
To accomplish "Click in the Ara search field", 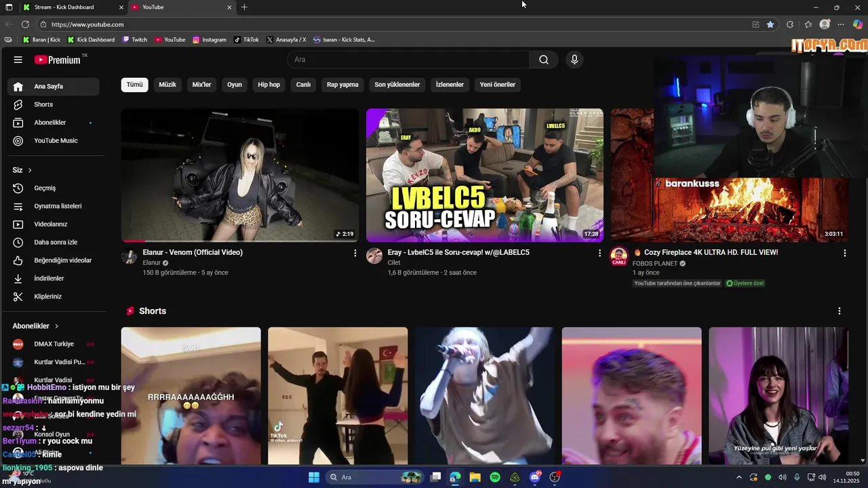I will click(409, 60).
